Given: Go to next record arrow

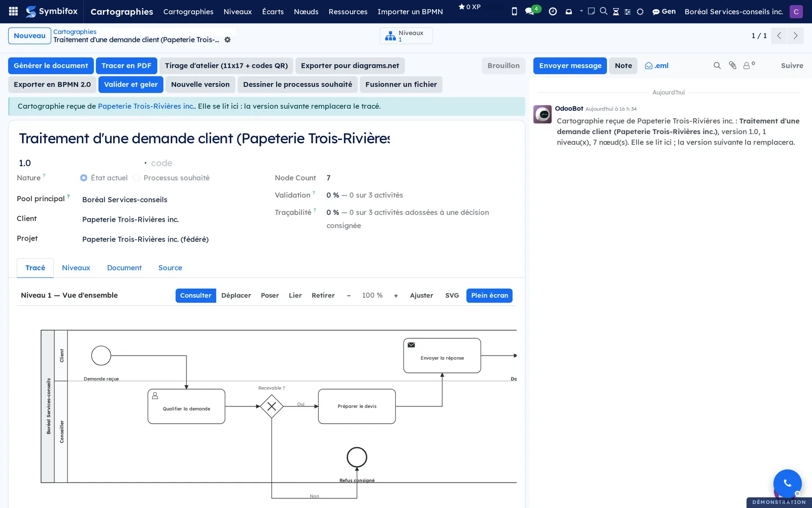Looking at the screenshot, I should [x=795, y=36].
